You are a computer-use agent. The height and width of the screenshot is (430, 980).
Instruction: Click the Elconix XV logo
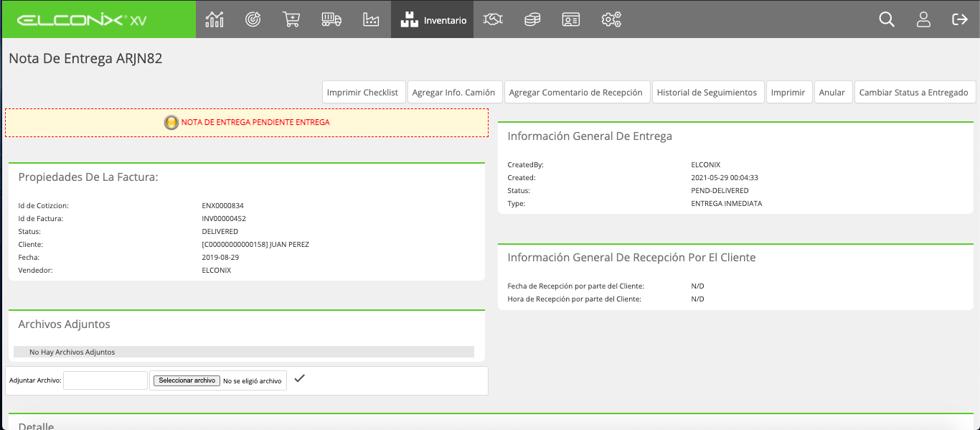pos(82,20)
